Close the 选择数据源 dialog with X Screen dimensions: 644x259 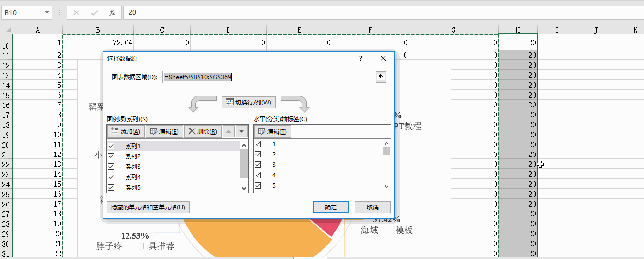tap(383, 58)
